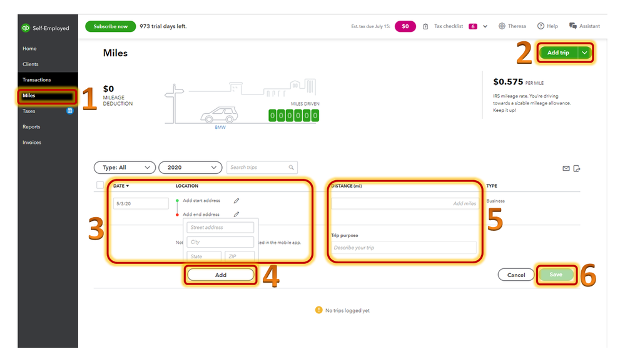The image size is (625, 364).
Task: Click the email envelope icon above the table
Action: (566, 168)
